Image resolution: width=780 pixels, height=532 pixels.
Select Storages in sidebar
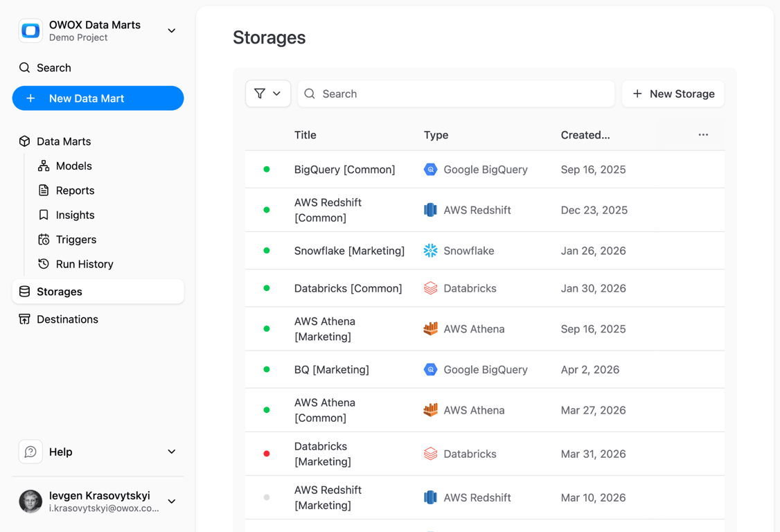click(x=98, y=292)
